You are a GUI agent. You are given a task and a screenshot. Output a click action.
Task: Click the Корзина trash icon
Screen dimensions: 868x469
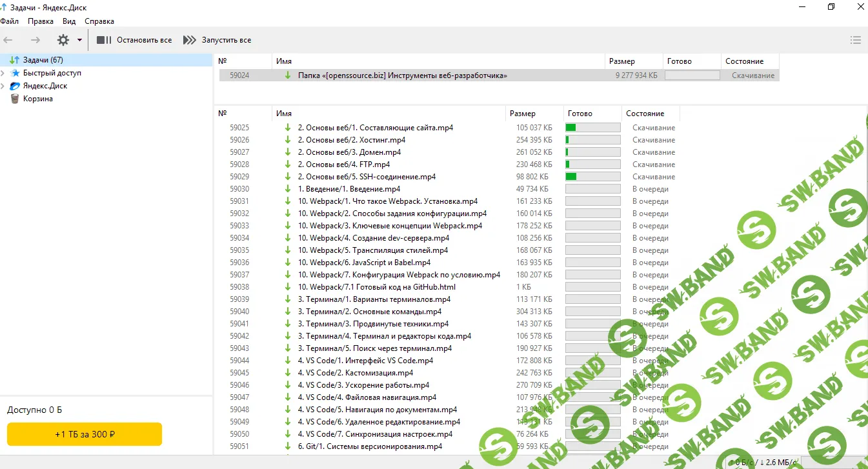[15, 99]
